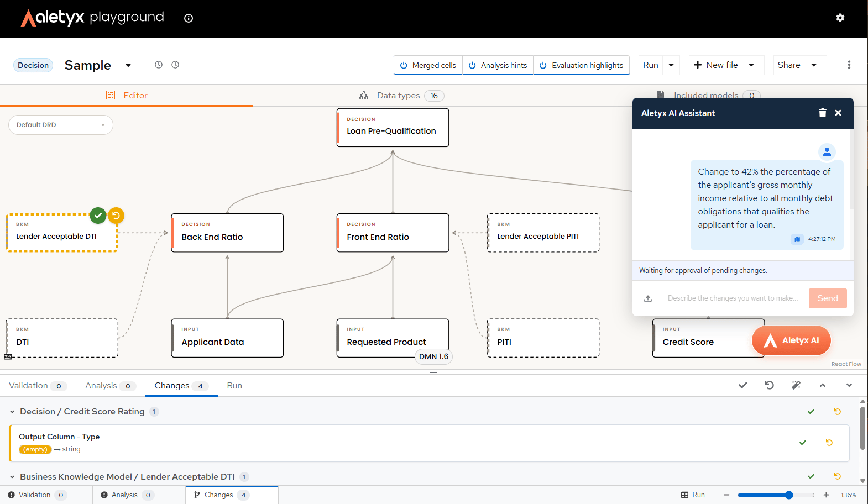Image resolution: width=868 pixels, height=504 pixels.
Task: Click the chat message input field
Action: point(733,298)
